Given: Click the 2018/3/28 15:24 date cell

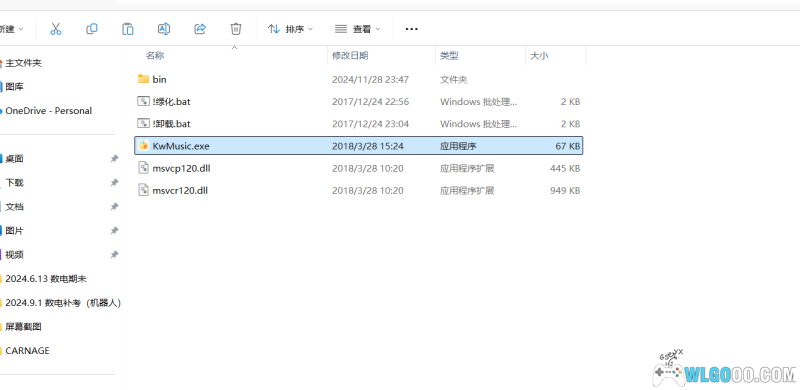Looking at the screenshot, I should [x=368, y=146].
